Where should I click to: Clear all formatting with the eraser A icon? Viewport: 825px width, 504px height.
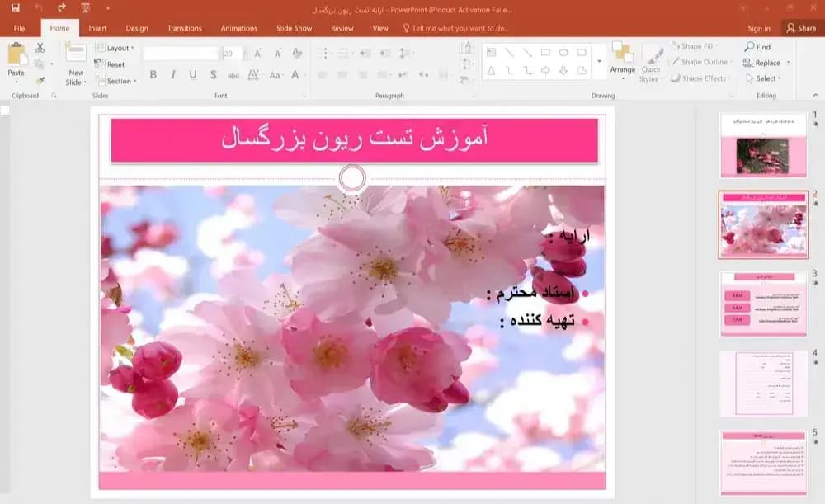click(297, 53)
